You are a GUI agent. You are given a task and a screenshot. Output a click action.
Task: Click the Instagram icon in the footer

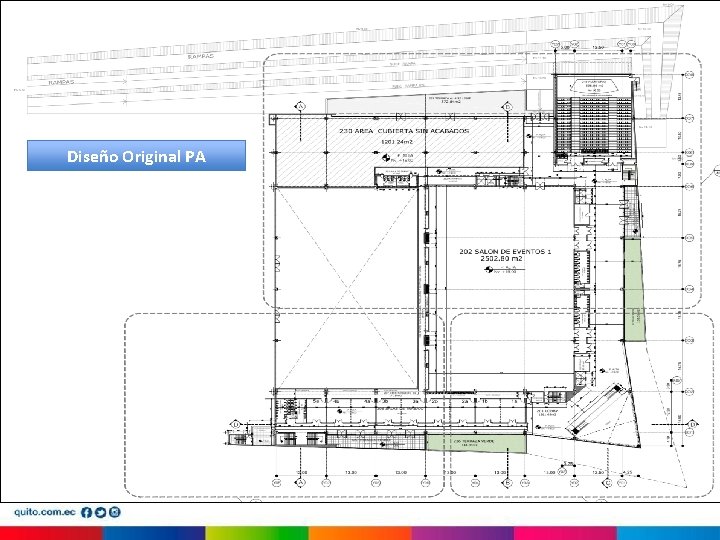coord(115,512)
